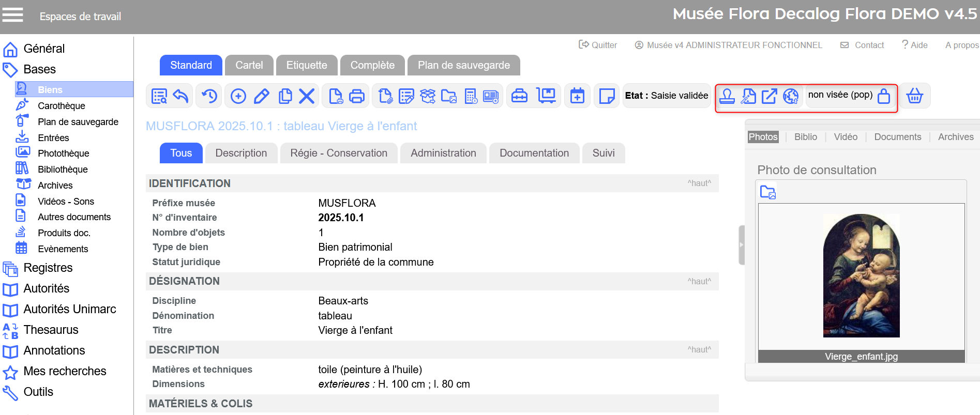Delete the record with the X icon

click(x=307, y=96)
